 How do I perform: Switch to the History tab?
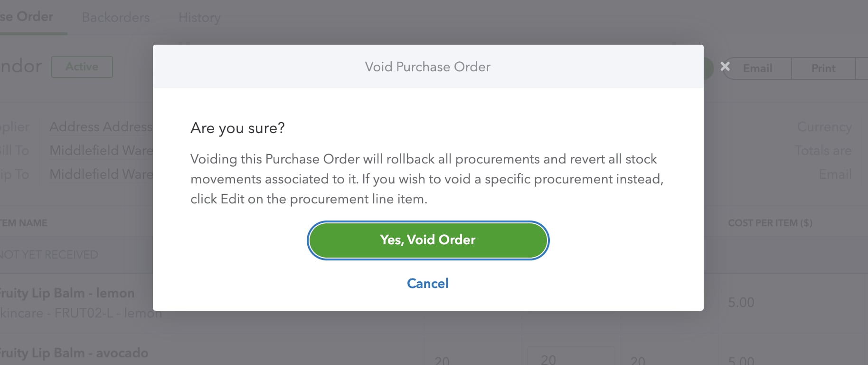(x=199, y=18)
